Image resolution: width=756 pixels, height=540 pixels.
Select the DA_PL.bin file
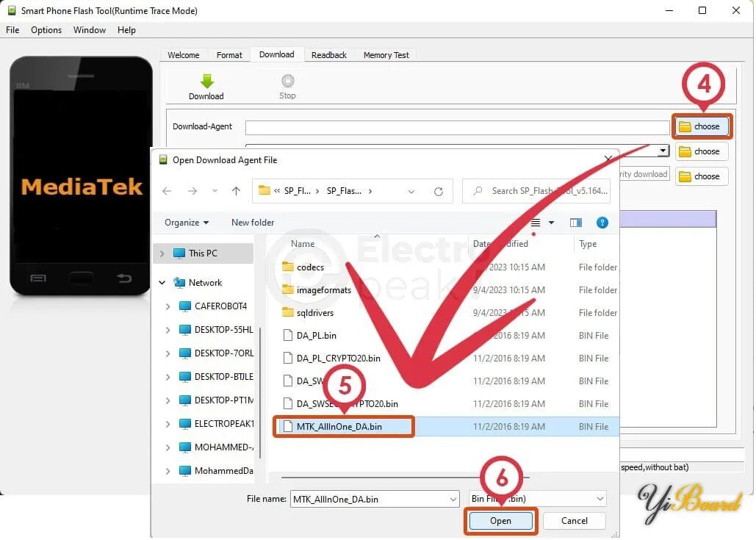click(x=316, y=336)
